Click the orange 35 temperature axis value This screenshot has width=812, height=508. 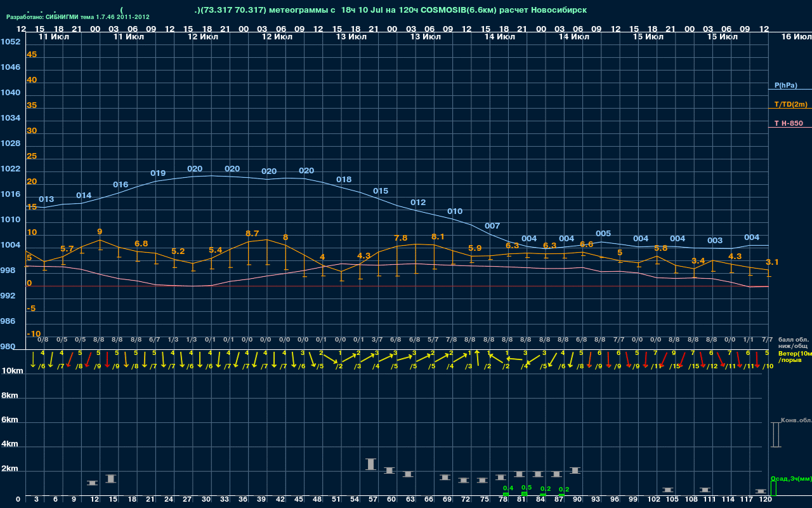tap(32, 105)
